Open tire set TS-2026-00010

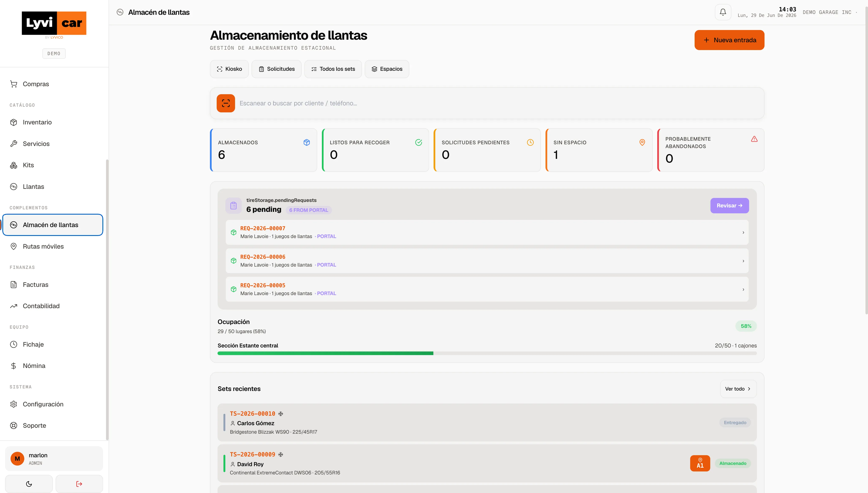(487, 422)
